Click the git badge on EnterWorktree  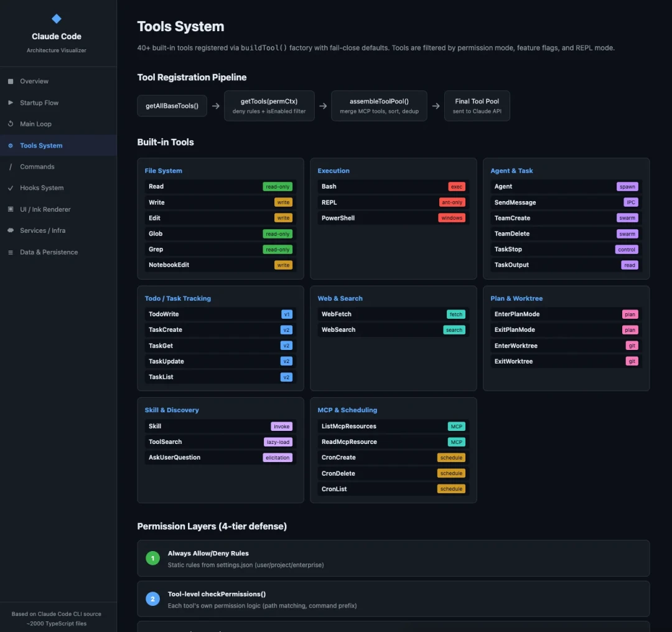(x=632, y=346)
